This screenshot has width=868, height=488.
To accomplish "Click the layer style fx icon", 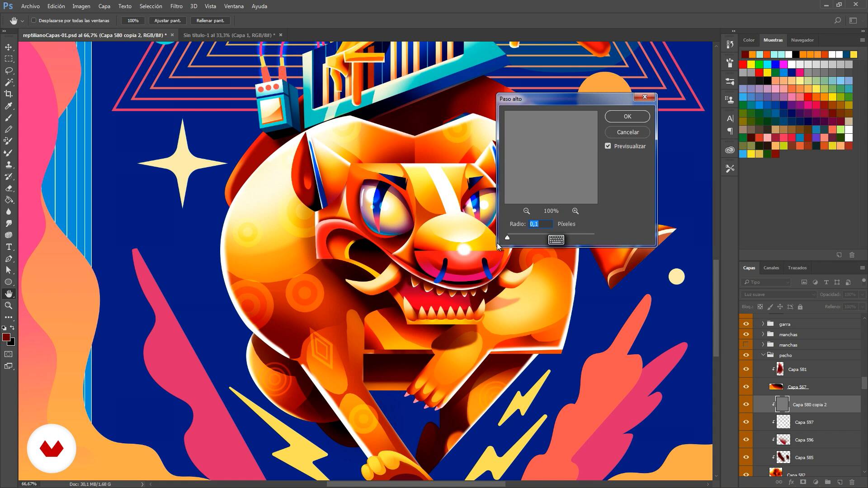I will point(791,482).
